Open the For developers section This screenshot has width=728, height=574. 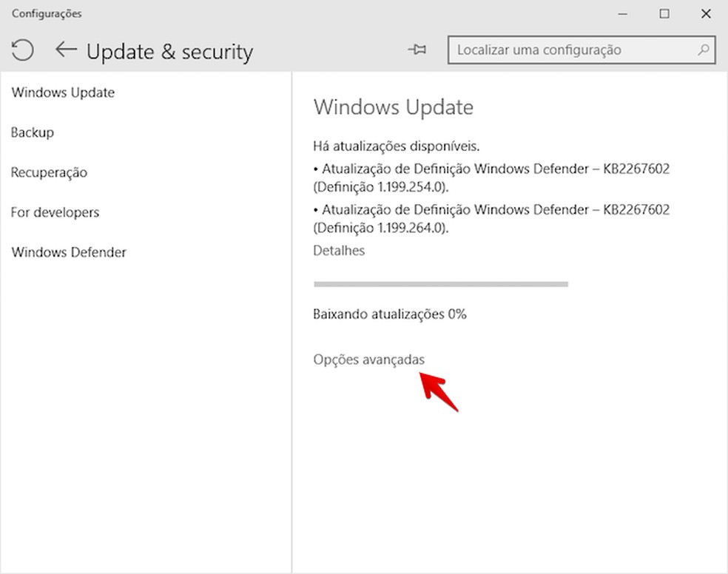(x=55, y=212)
